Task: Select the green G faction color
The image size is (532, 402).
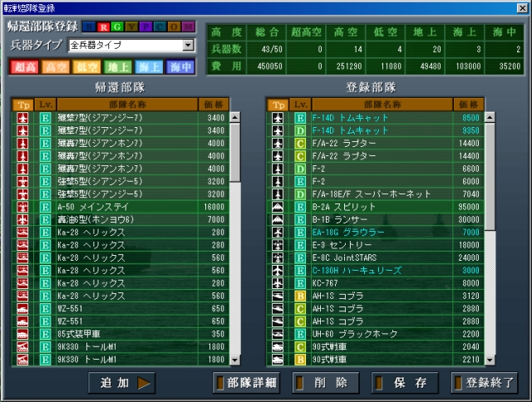Action: pos(117,27)
